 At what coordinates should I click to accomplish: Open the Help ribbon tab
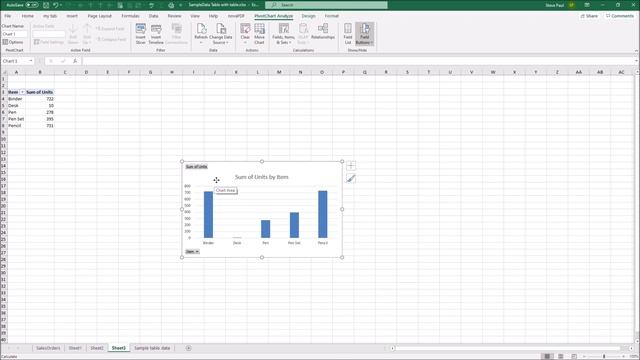click(x=213, y=16)
